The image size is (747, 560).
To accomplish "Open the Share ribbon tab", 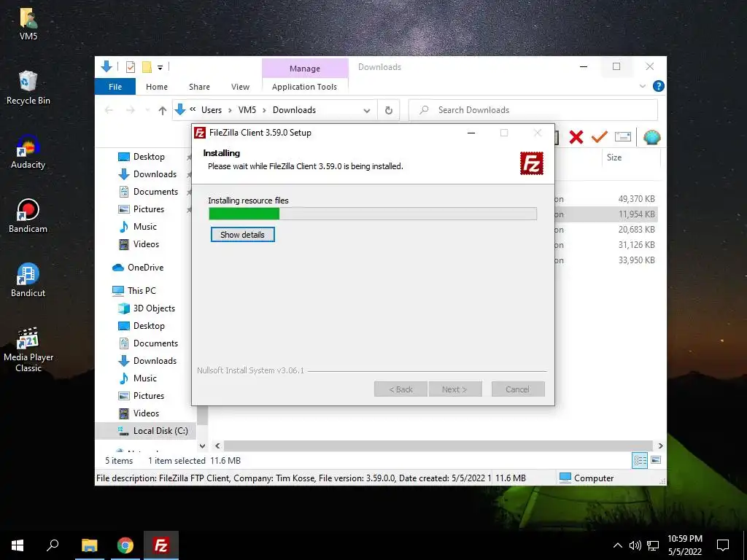I will [199, 87].
